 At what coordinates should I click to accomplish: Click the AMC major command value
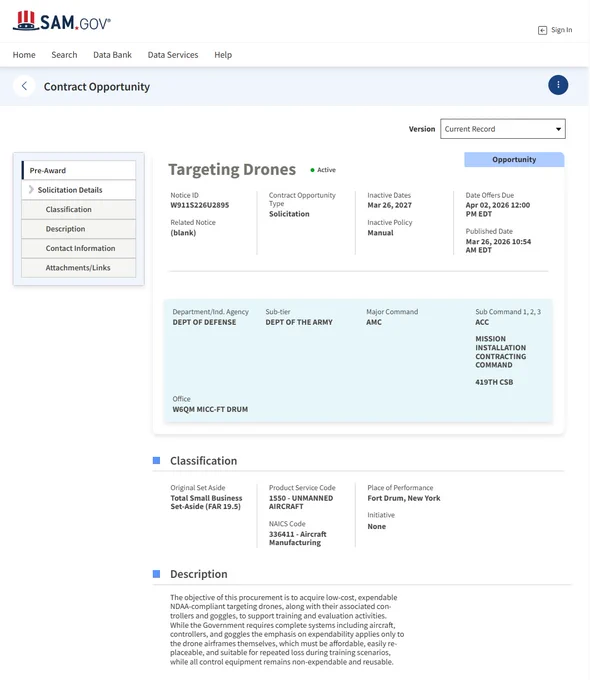(374, 322)
